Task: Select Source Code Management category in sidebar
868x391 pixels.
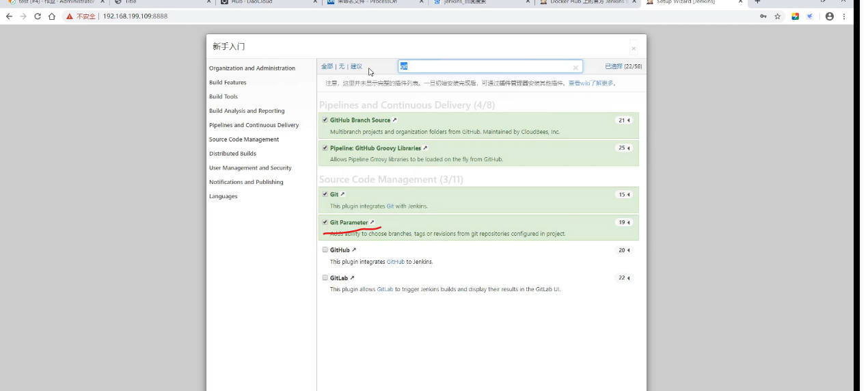Action: [x=244, y=139]
